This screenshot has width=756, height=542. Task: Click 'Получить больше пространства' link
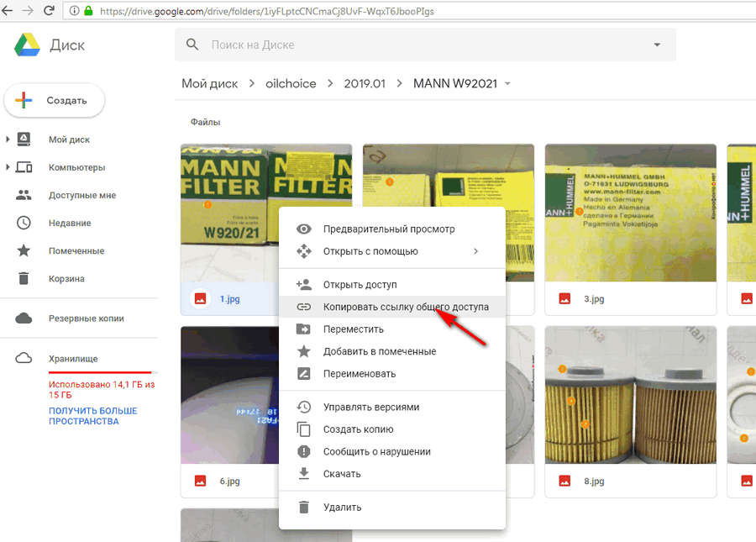[x=92, y=416]
